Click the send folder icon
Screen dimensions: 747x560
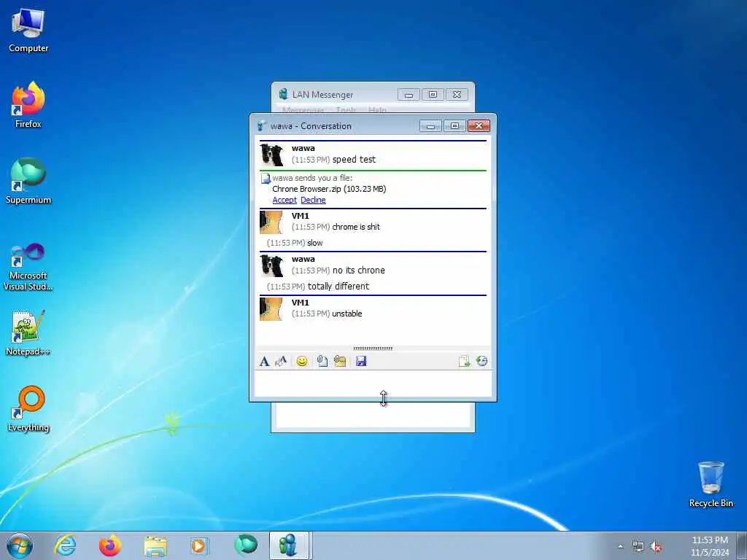click(x=340, y=362)
